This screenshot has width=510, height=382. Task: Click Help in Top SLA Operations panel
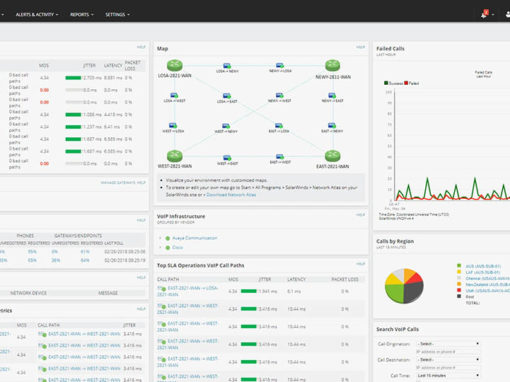(x=360, y=264)
